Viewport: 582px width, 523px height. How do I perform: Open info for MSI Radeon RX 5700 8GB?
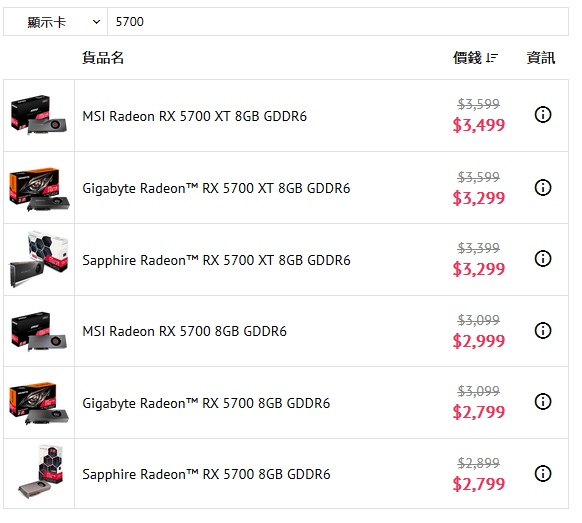pos(543,330)
